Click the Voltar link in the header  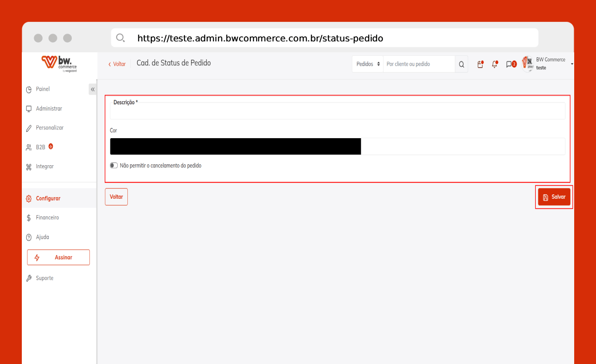coord(117,64)
